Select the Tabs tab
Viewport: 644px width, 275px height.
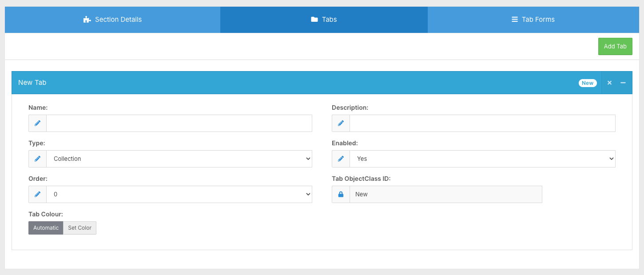[324, 20]
